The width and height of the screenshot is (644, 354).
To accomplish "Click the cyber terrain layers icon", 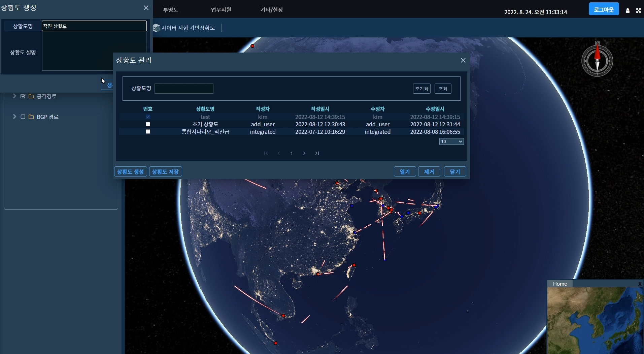I will 156,28.
